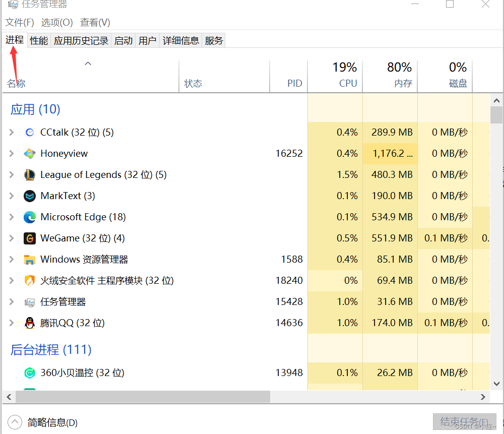
Task: Click the horizontal scrollbar thumb
Action: tap(143, 397)
